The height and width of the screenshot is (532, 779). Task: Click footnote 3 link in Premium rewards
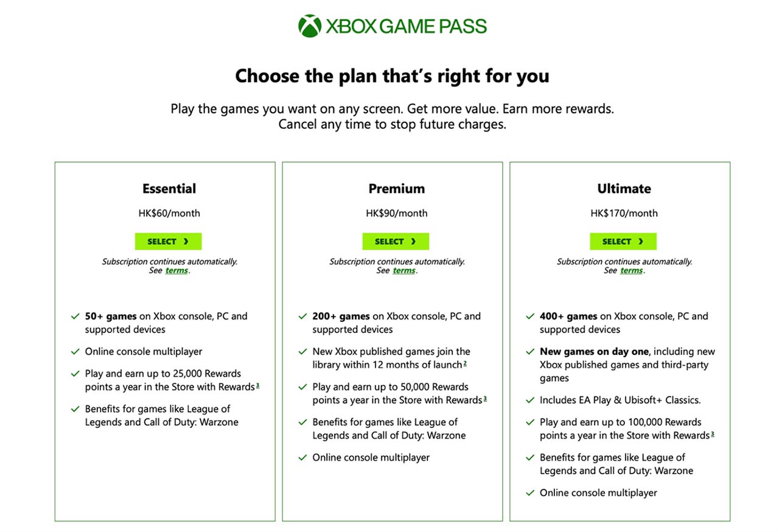[x=485, y=399]
